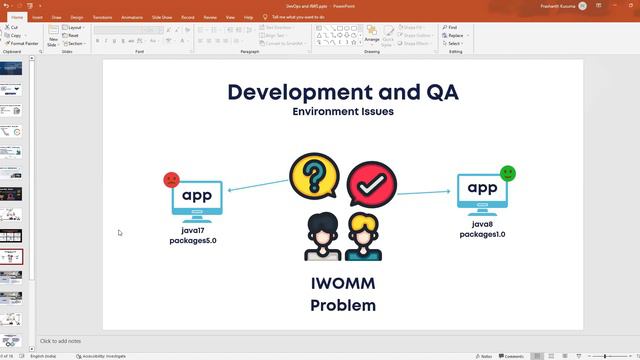Click the Quick Styles button
The height and width of the screenshot is (360, 640).
388,36
